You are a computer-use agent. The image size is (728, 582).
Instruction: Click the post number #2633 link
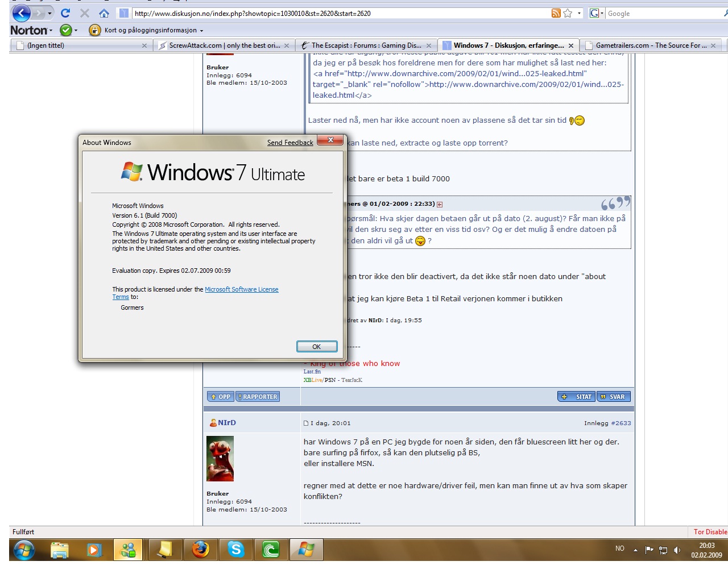(x=621, y=423)
